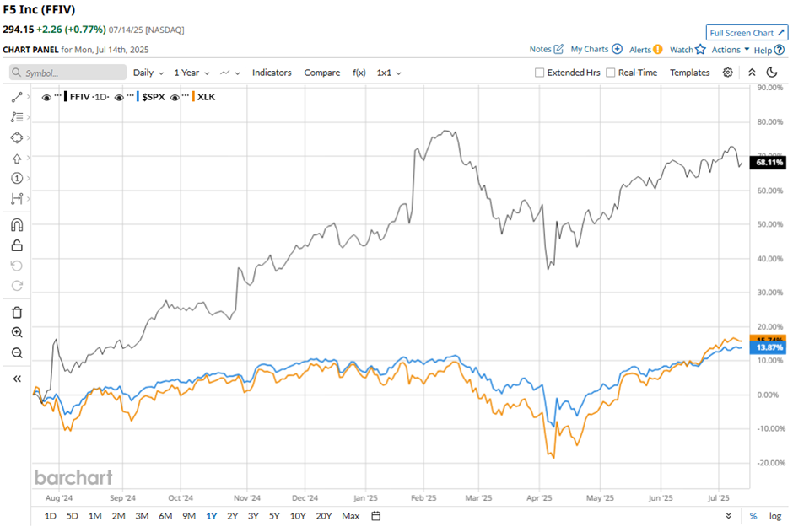Hide the FFIV series with its eye icon
The width and height of the screenshot is (793, 532).
click(46, 97)
